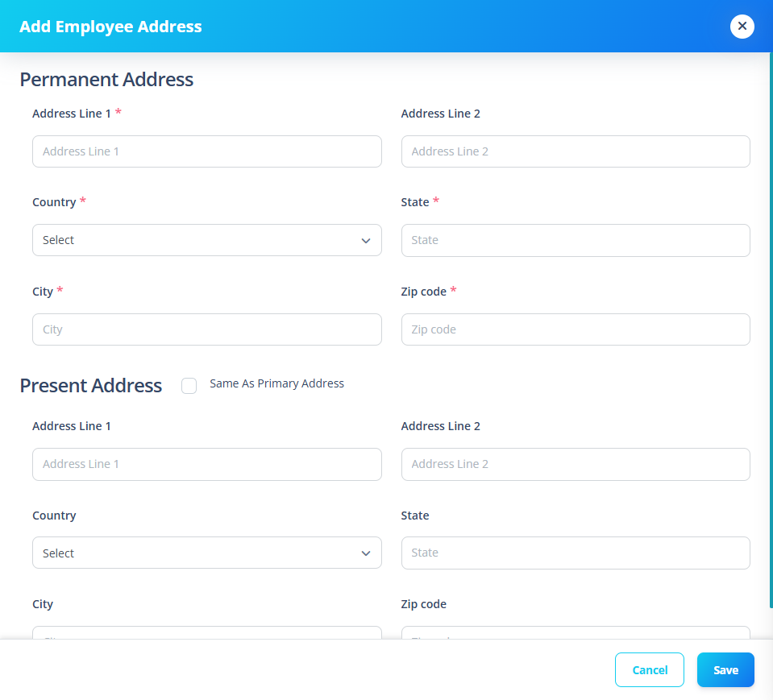Click the Cancel button
Screen dimensions: 773x700
click(649, 669)
